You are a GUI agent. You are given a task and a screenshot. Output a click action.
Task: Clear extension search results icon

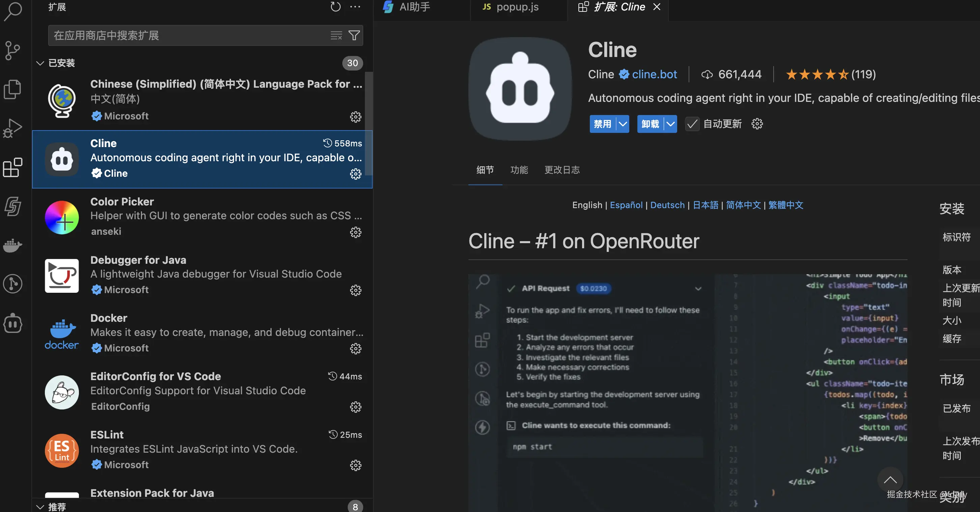coord(336,35)
